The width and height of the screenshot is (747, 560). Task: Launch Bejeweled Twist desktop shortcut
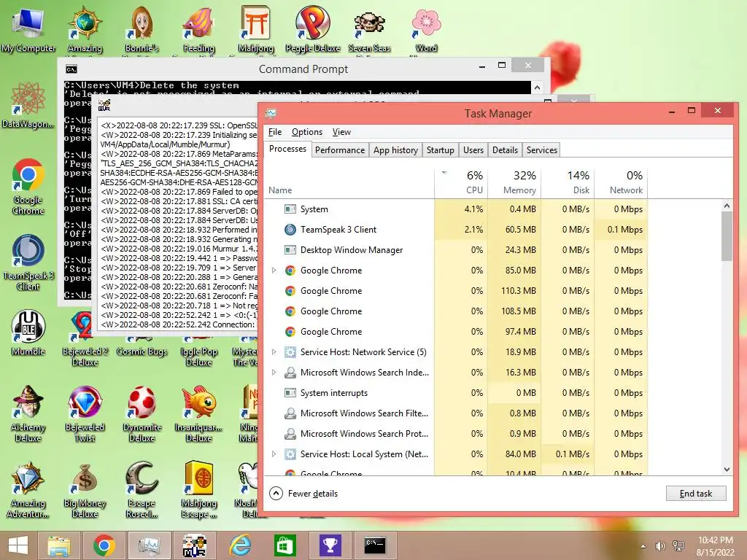click(x=85, y=414)
